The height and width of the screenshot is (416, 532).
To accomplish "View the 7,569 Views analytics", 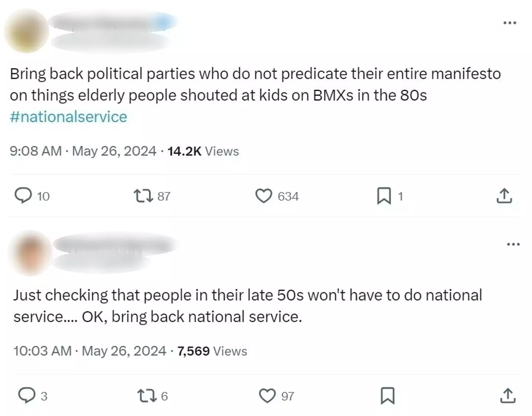I will click(212, 351).
